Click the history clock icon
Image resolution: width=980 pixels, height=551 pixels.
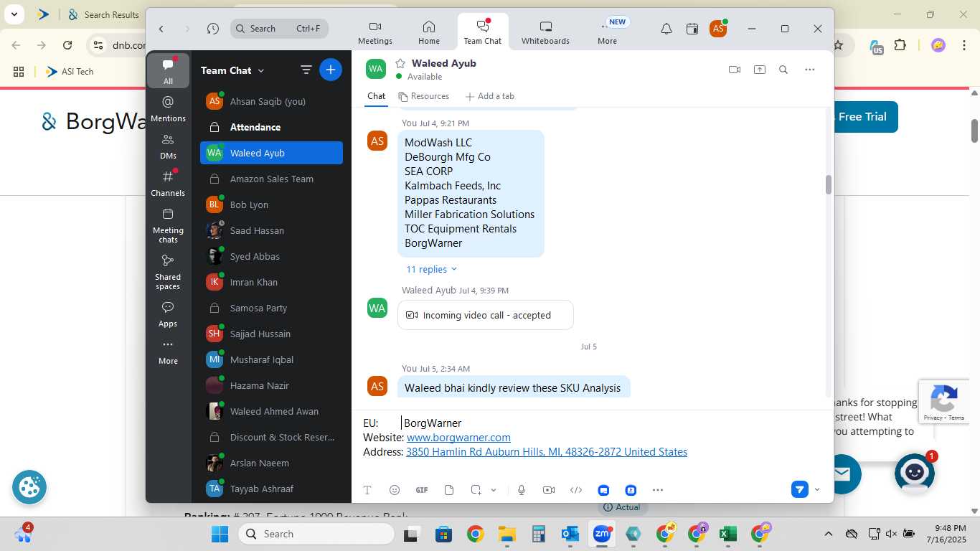coord(213,29)
